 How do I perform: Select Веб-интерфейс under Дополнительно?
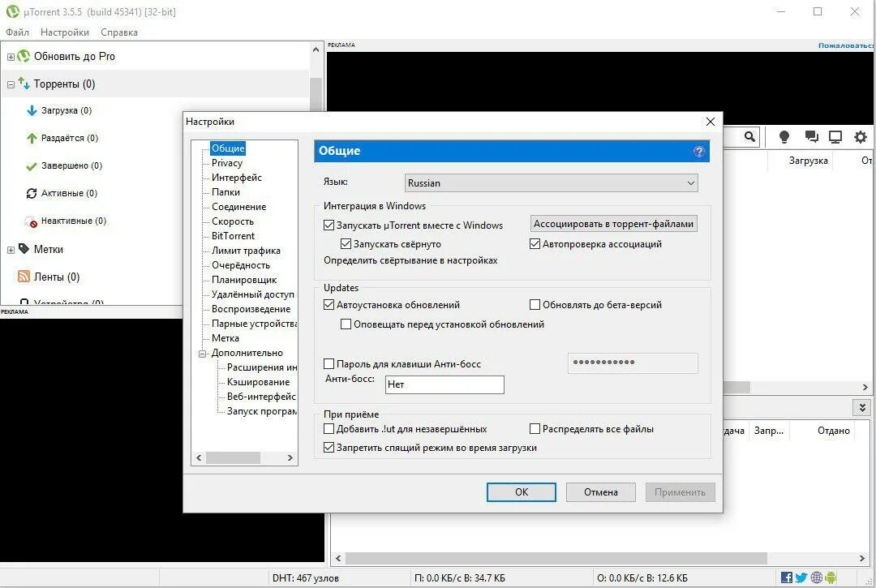coord(261,397)
